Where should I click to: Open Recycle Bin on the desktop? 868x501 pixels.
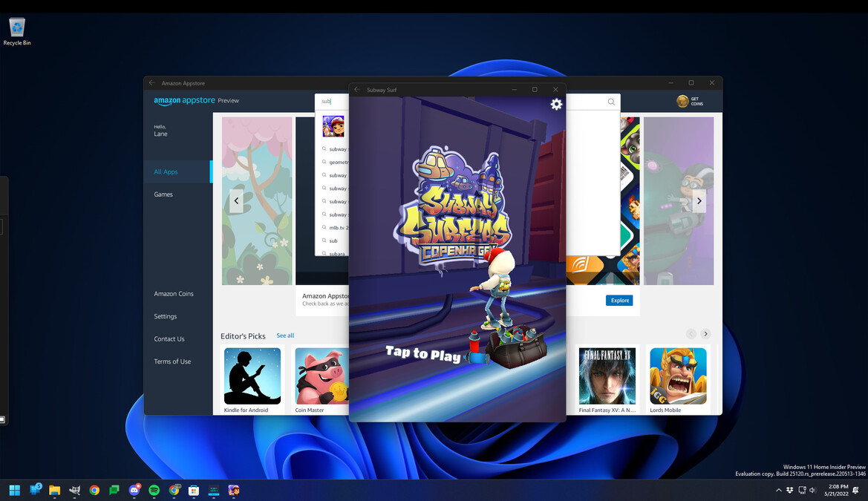point(17,32)
